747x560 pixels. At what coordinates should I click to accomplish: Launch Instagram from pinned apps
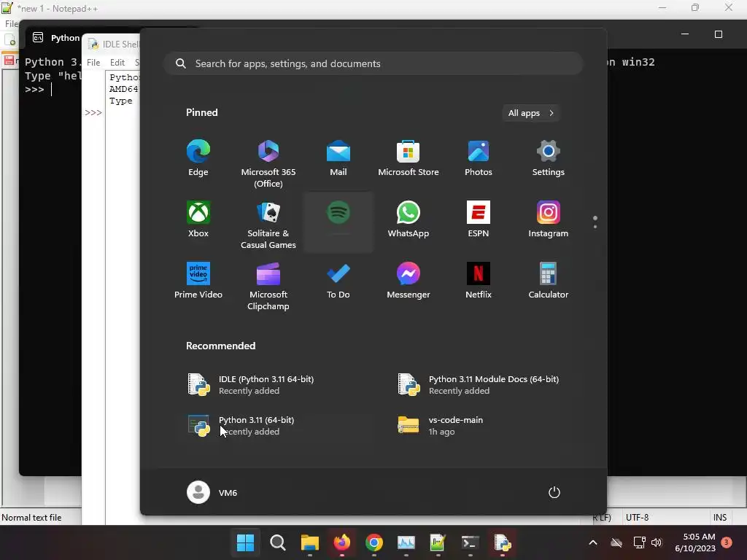coord(549,219)
